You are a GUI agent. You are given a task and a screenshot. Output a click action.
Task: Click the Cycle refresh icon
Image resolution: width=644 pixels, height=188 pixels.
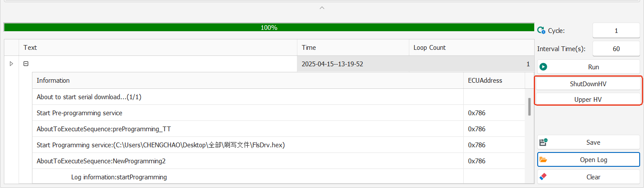pos(541,30)
